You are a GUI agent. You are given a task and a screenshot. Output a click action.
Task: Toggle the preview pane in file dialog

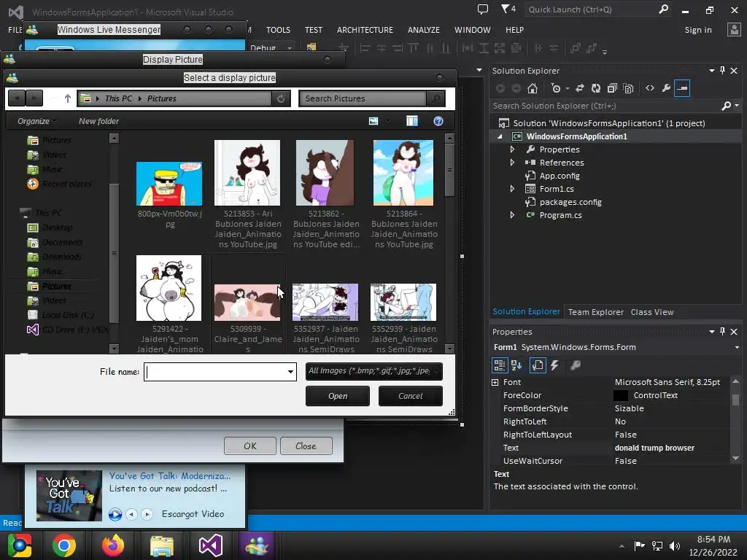[412, 121]
